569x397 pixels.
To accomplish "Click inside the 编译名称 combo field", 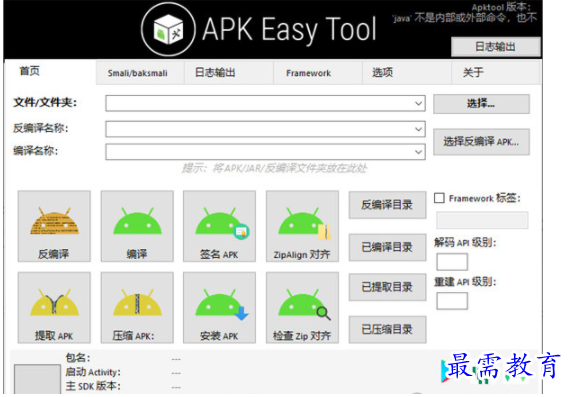I will coord(265,152).
